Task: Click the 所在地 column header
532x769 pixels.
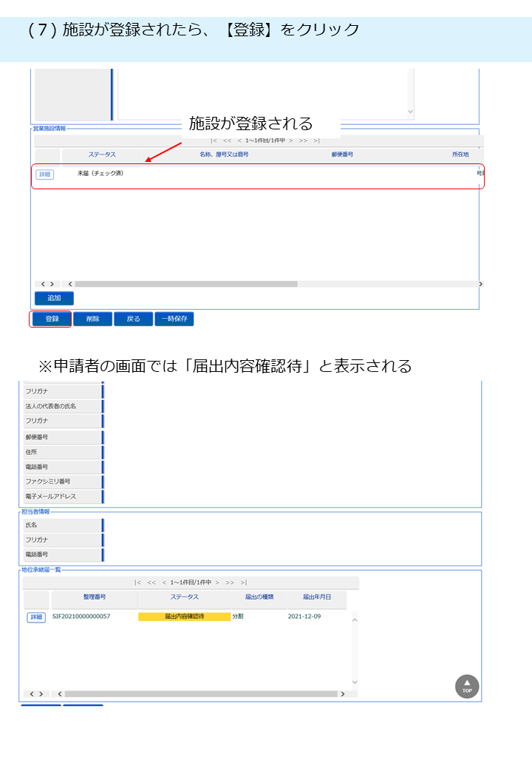Action: (x=460, y=155)
